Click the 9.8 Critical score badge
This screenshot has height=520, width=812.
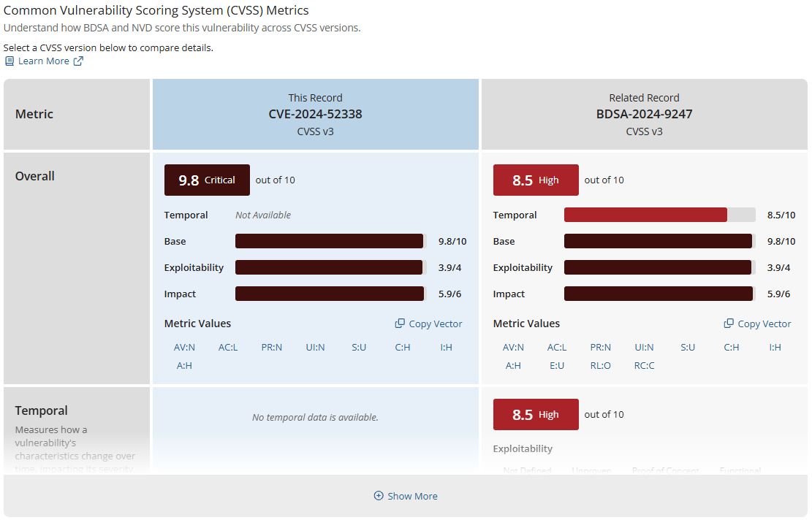(207, 180)
